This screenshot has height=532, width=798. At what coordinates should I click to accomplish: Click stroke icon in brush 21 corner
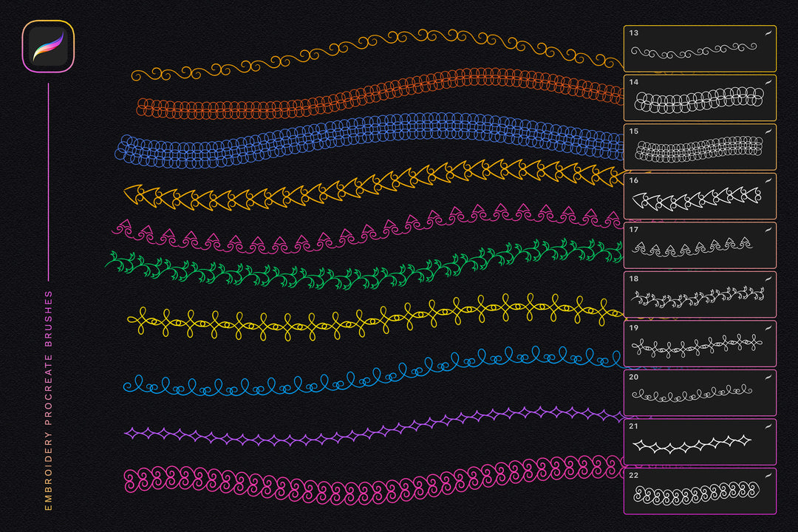(768, 426)
